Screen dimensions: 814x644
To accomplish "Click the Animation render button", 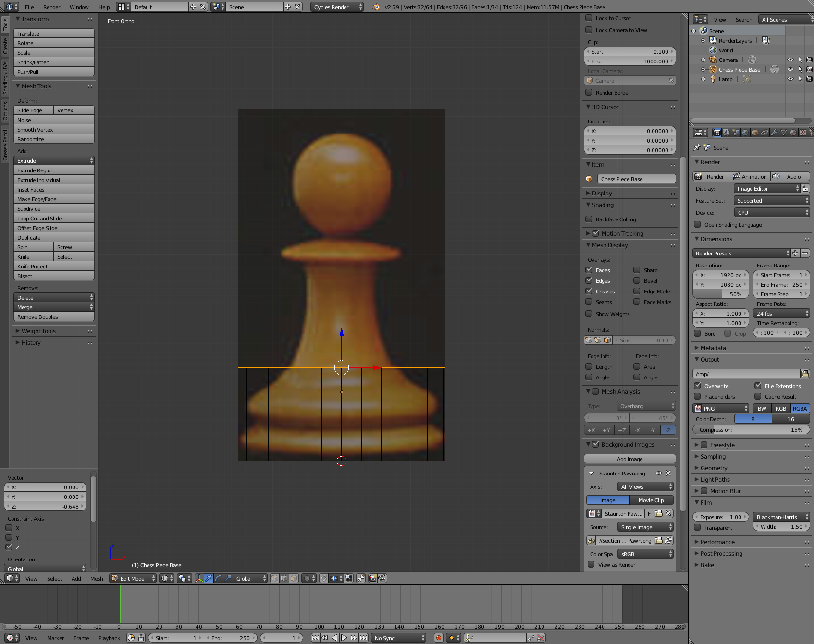I will tap(751, 176).
